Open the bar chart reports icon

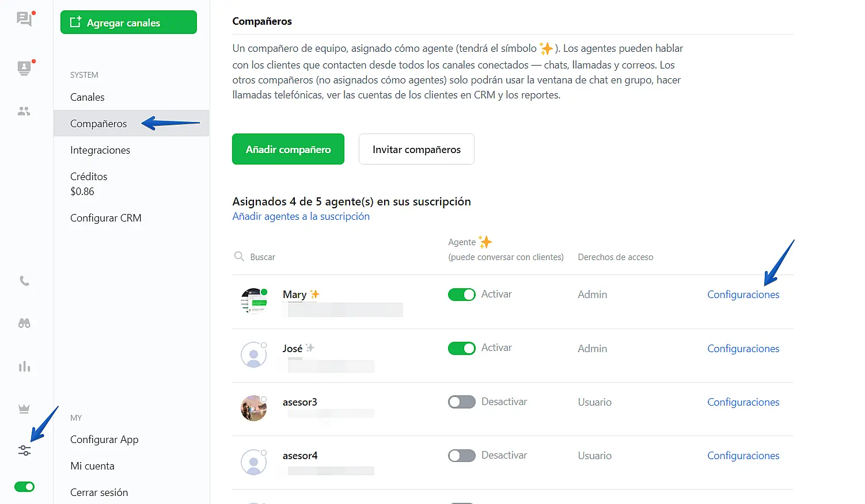tap(24, 366)
